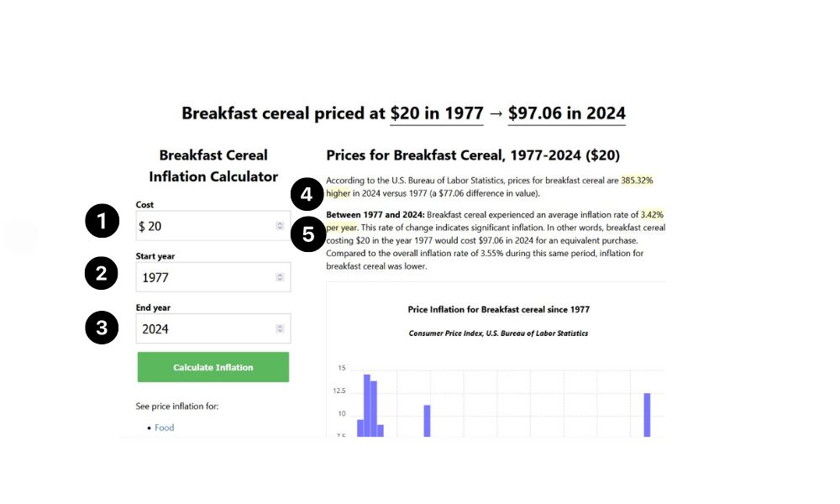The height and width of the screenshot is (504, 840).
Task: Click the number 2 circle marker
Action: (102, 274)
